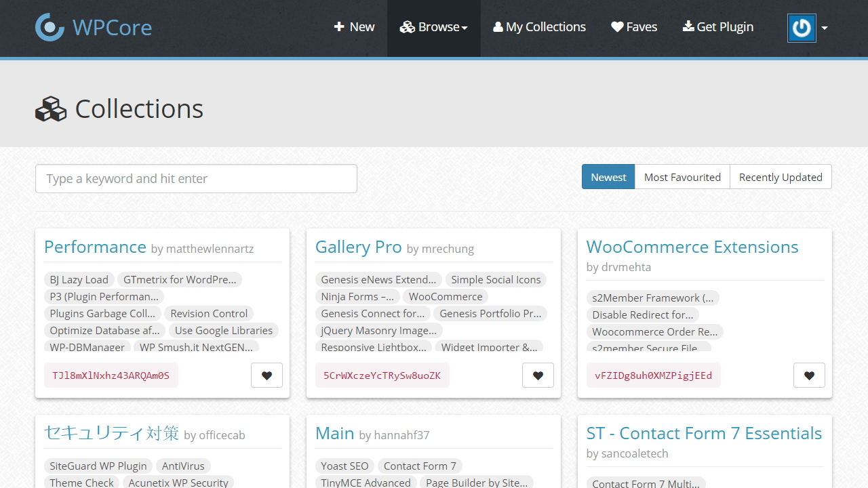Click collection key vFZIDg8uh0XMZPigjEEd
868x488 pixels.
pyautogui.click(x=653, y=375)
